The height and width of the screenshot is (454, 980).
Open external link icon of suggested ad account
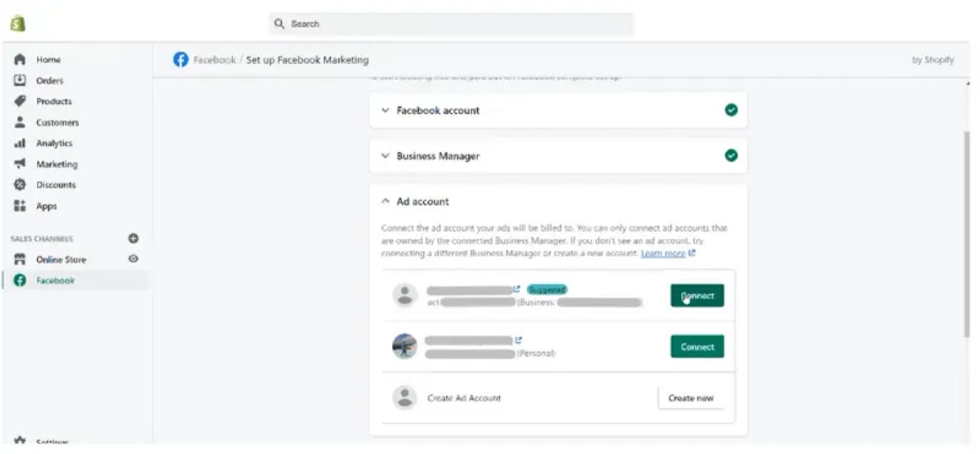pos(517,289)
